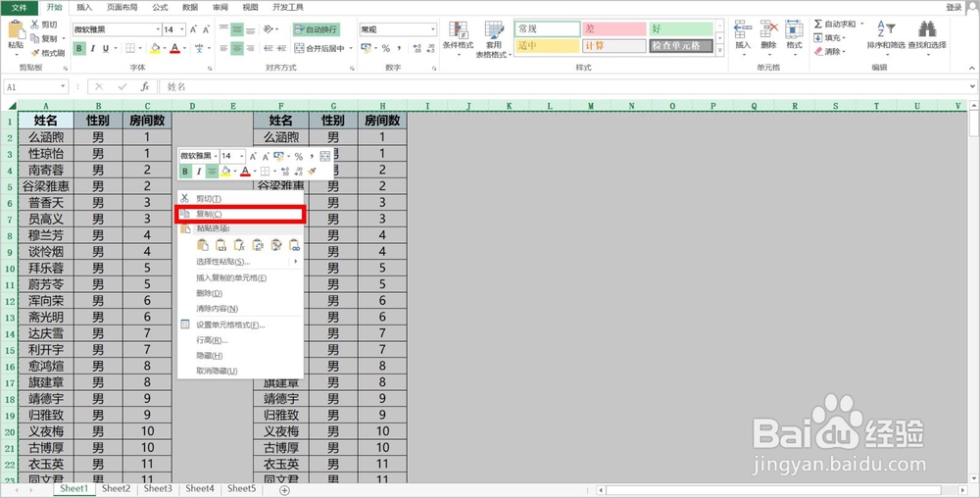
Task: Click Paste Link icon in context menu
Action: 294,245
